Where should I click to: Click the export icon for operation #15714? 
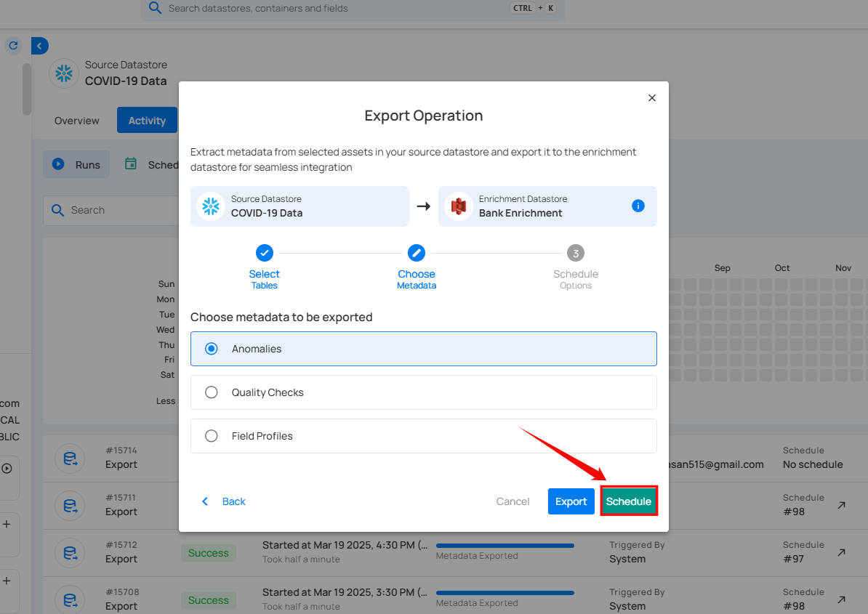click(70, 459)
